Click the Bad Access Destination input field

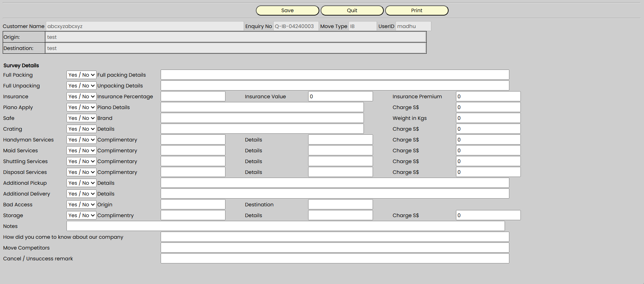340,205
